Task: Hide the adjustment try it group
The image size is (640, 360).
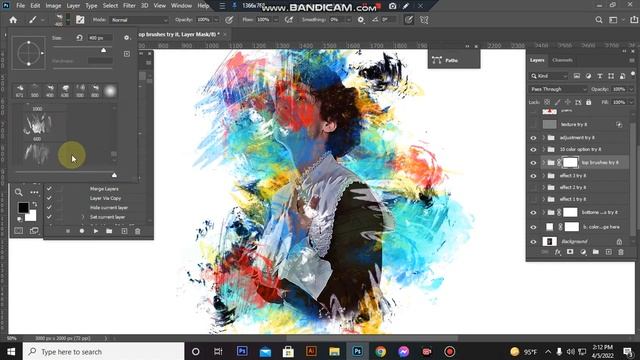Action: click(x=533, y=138)
